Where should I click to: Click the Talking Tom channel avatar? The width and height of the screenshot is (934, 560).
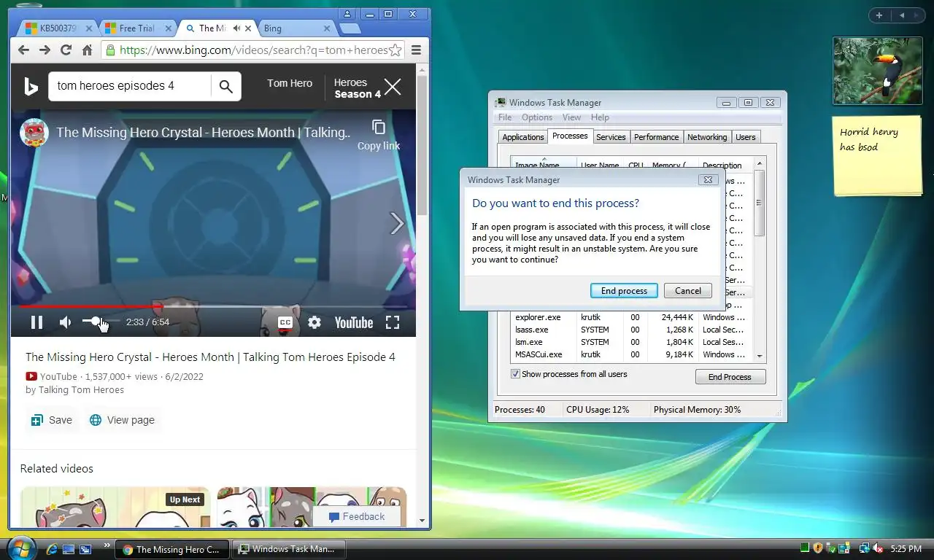[x=34, y=133]
